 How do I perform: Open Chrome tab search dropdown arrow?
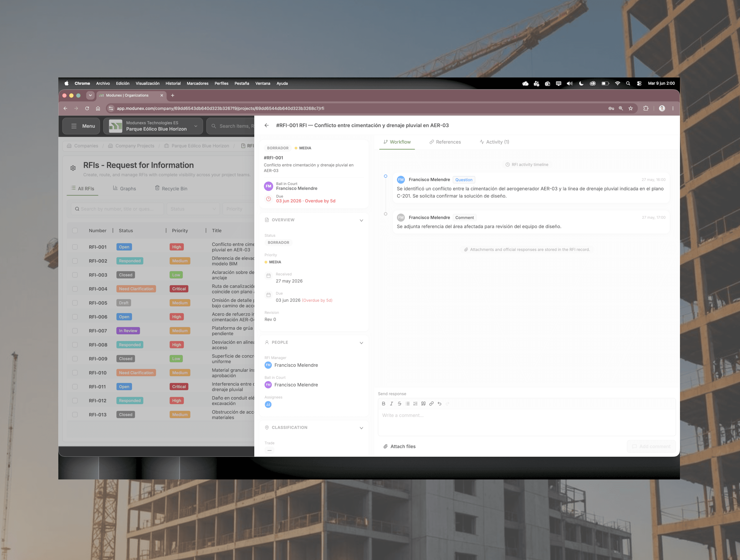[x=90, y=95]
